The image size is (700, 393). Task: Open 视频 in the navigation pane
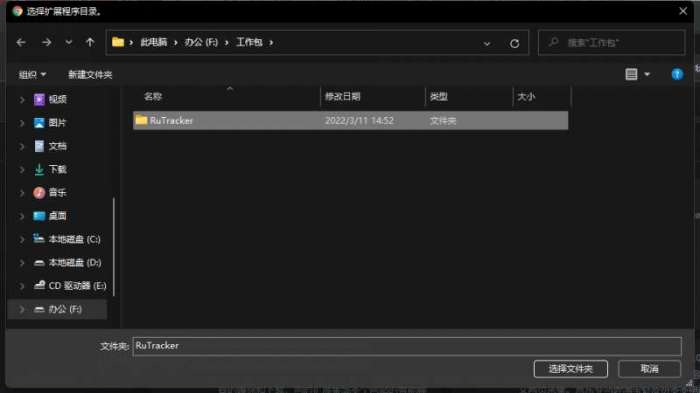pyautogui.click(x=57, y=99)
